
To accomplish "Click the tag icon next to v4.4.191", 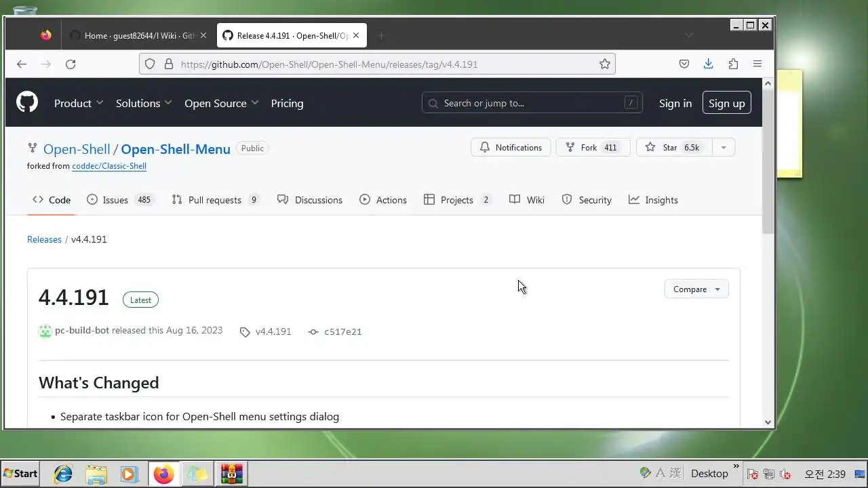I will click(245, 332).
